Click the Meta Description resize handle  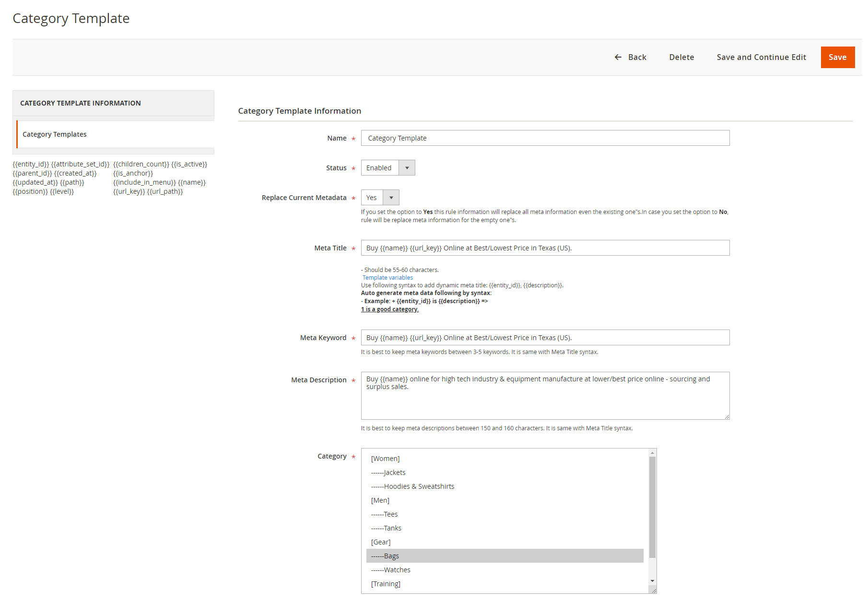click(x=727, y=417)
